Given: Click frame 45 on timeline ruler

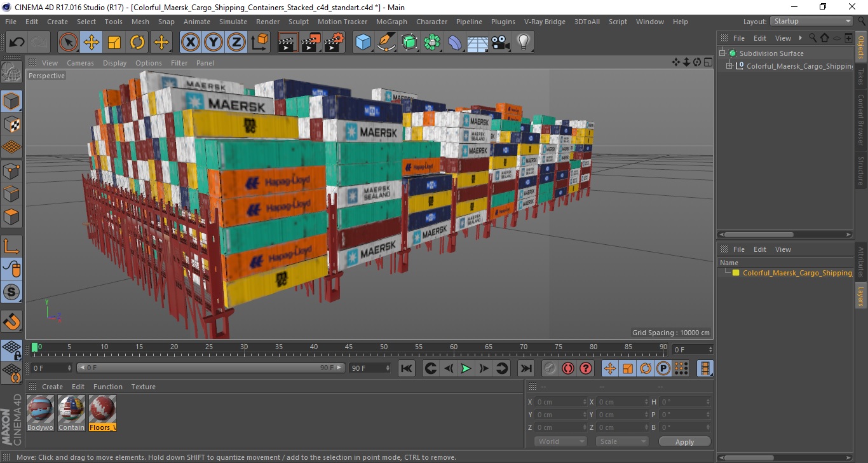Looking at the screenshot, I should [349, 347].
